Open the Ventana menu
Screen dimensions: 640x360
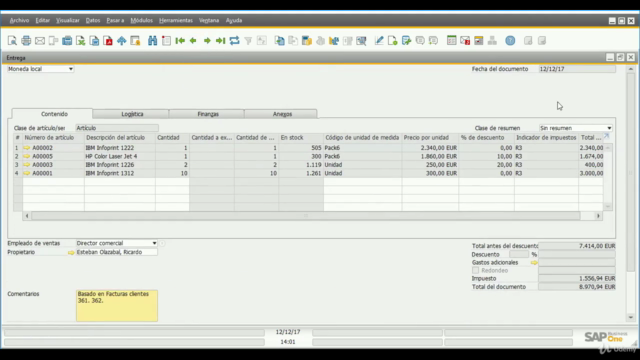click(209, 20)
